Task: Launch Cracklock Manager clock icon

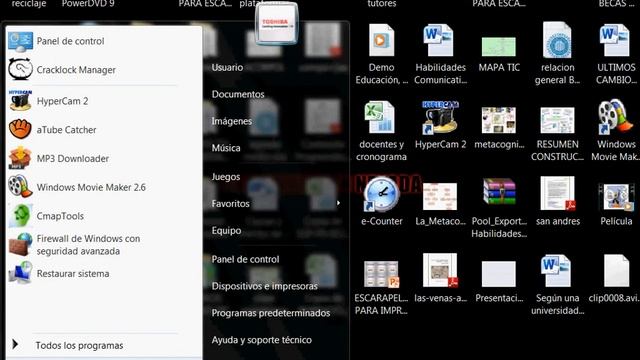Action: pos(20,69)
